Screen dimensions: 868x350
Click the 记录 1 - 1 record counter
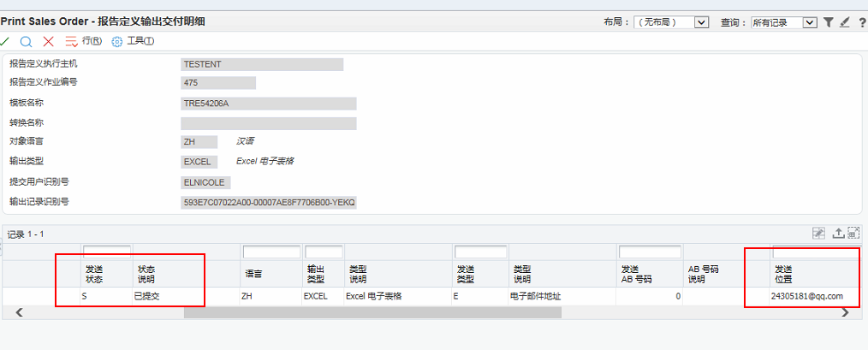click(x=26, y=234)
